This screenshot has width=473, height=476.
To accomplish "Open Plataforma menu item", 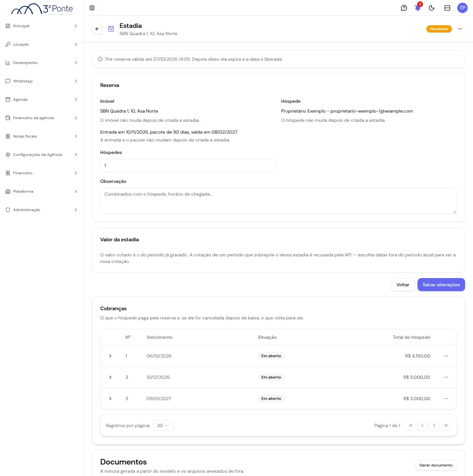I will point(42,191).
